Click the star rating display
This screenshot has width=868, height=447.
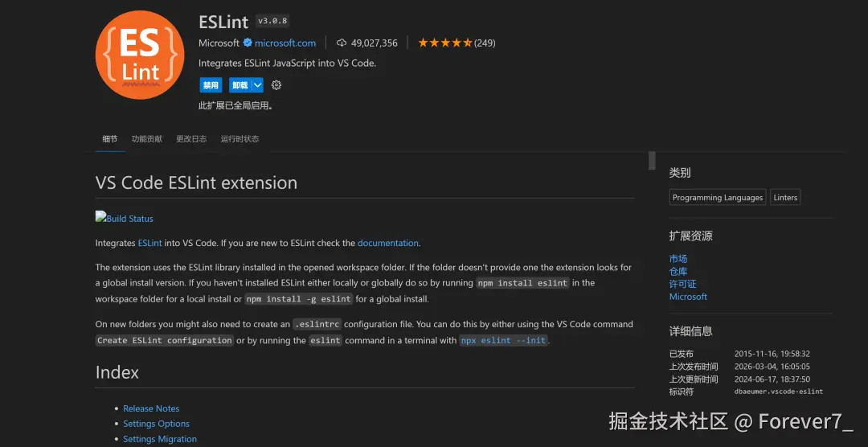point(445,43)
